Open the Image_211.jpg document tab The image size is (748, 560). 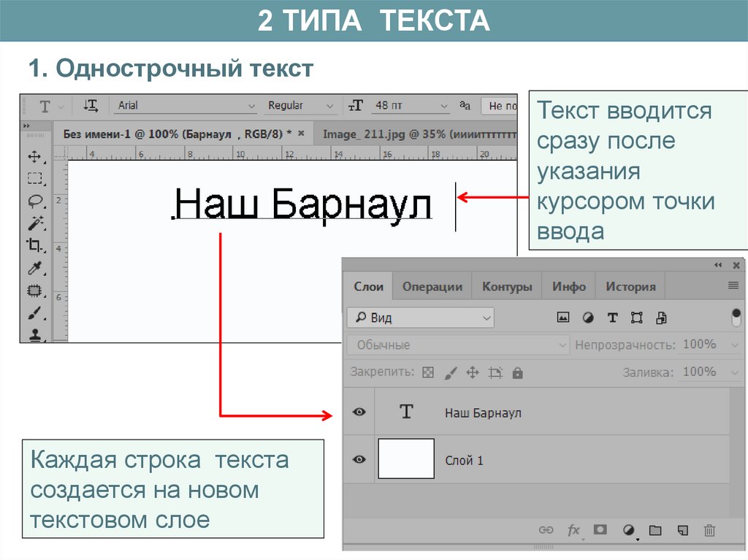click(415, 134)
